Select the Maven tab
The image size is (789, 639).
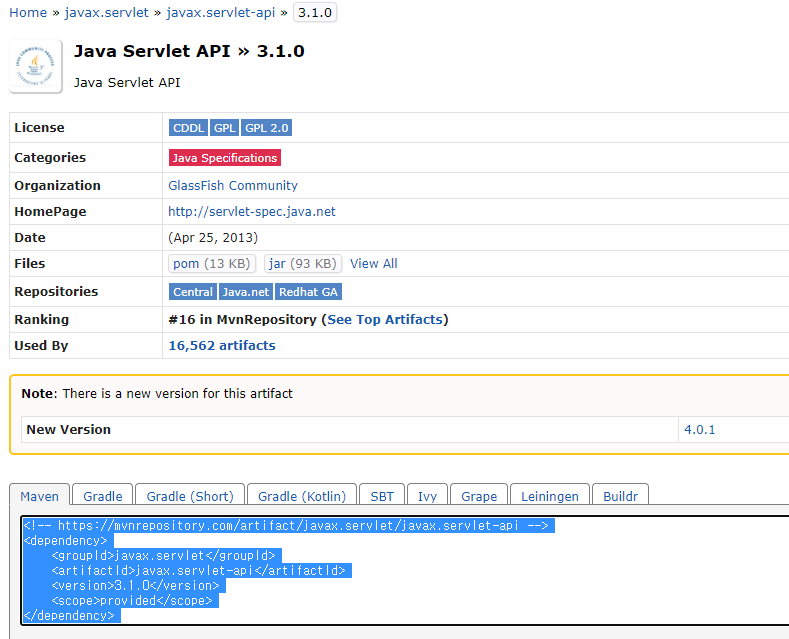(40, 496)
